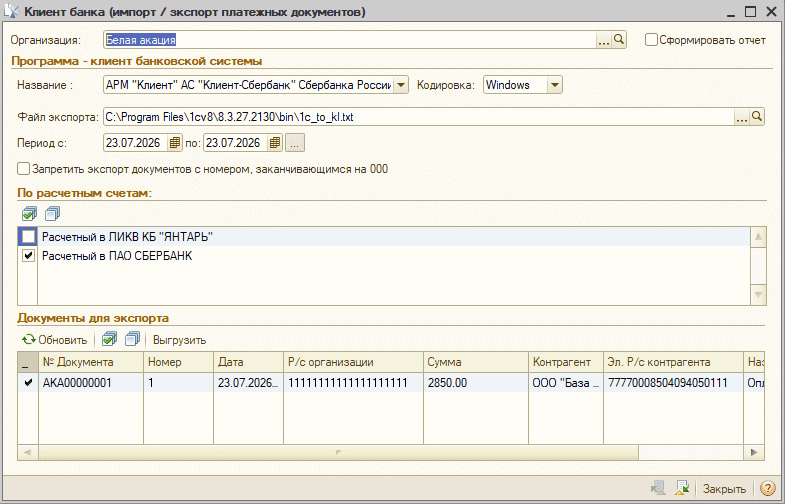This screenshot has width=785, height=504.
Task: Click period start date field
Action: [x=135, y=143]
